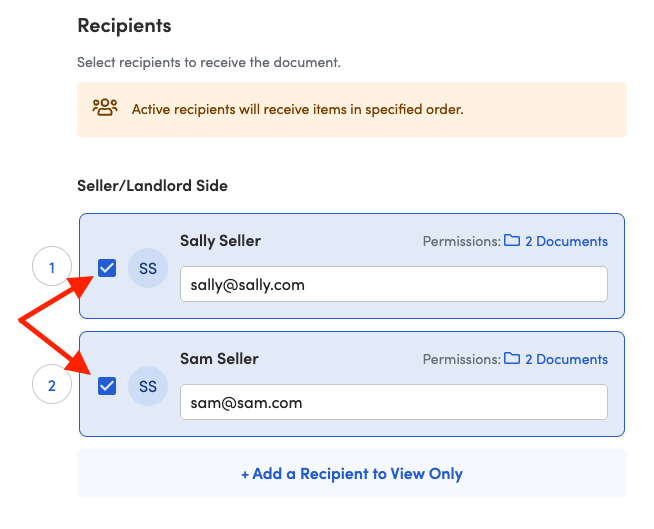The width and height of the screenshot is (654, 529).
Task: Uncheck Sam Seller recipient checkbox
Action: click(x=107, y=386)
